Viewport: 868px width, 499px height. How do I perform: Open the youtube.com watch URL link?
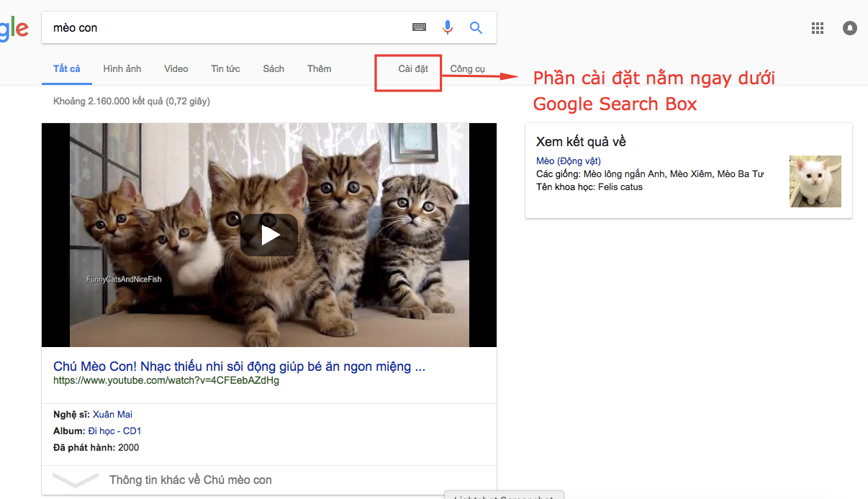pos(166,380)
